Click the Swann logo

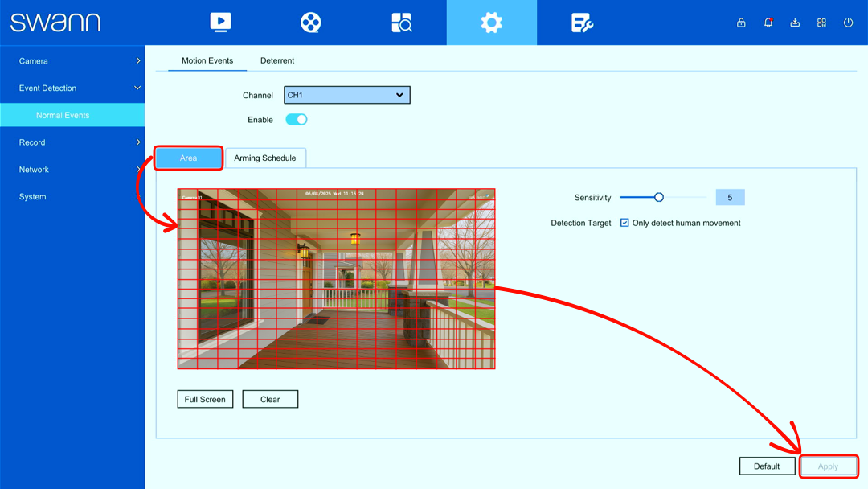click(55, 23)
